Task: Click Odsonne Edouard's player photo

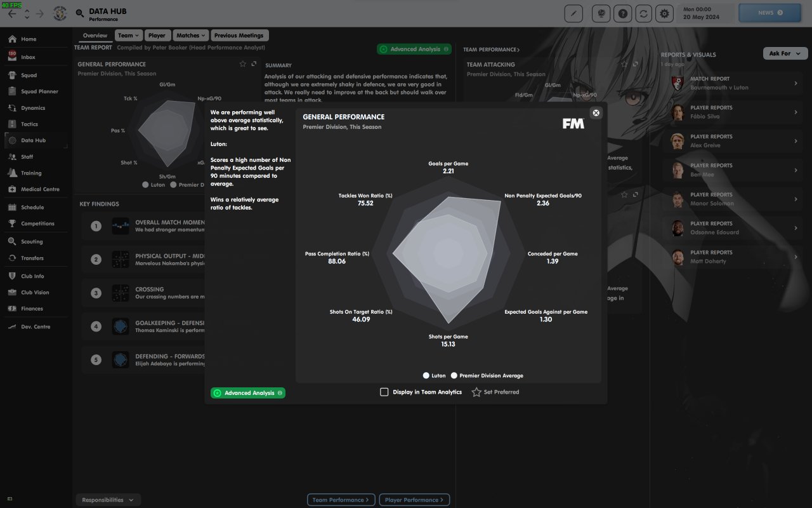Action: (x=679, y=228)
